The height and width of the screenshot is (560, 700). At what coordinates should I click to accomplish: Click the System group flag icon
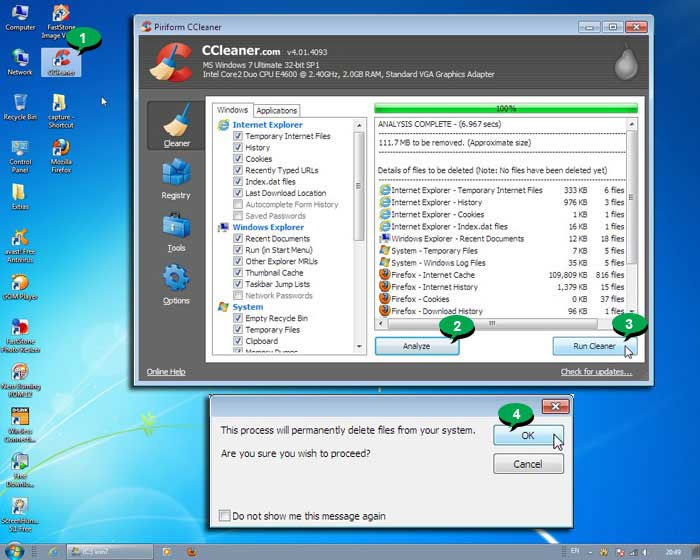coord(223,307)
